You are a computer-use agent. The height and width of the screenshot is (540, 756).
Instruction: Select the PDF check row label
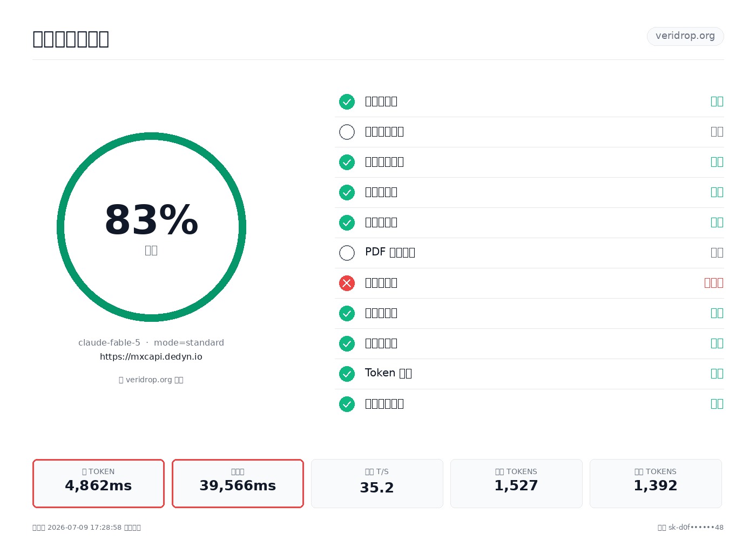point(390,252)
